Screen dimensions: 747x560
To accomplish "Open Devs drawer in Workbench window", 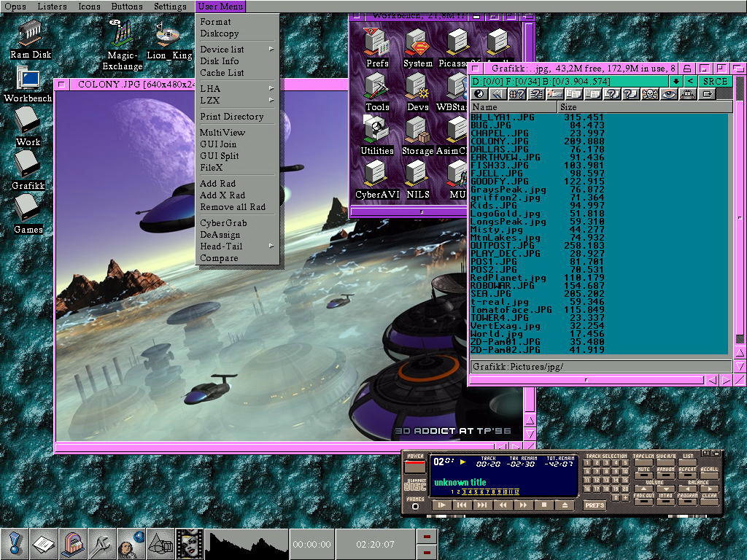I will (x=418, y=92).
